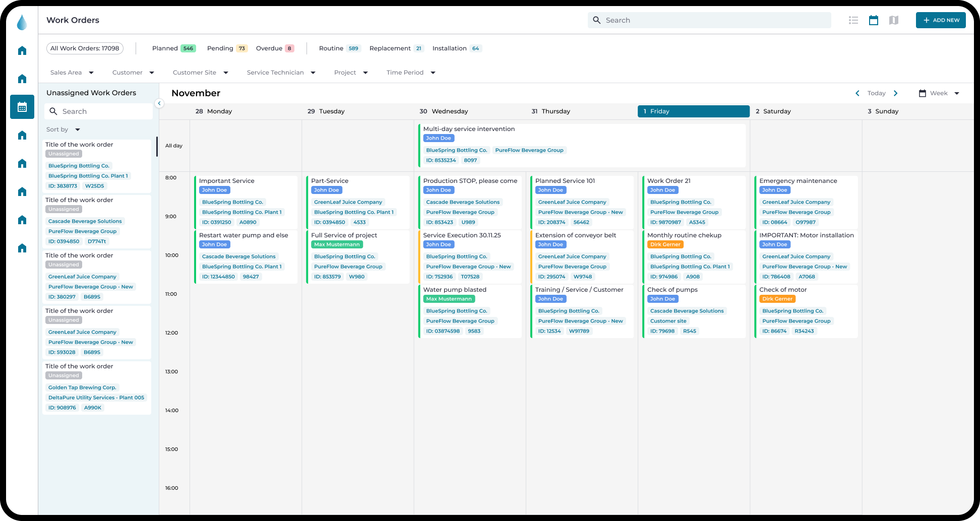This screenshot has height=521, width=980.
Task: Open the Production STOP work order card
Action: (469, 181)
